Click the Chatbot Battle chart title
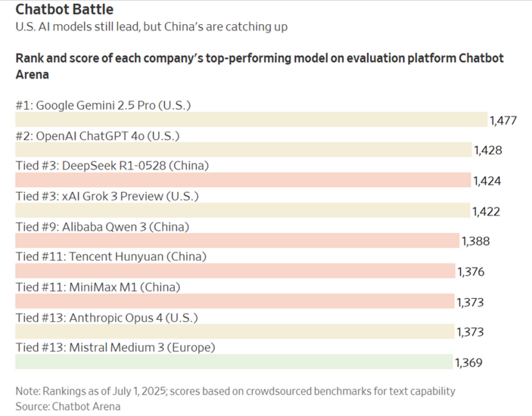This screenshot has height=416, width=532. (64, 10)
